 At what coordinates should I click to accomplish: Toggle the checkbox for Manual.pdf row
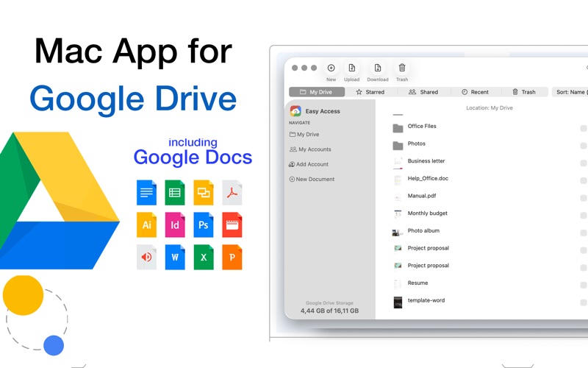584,198
